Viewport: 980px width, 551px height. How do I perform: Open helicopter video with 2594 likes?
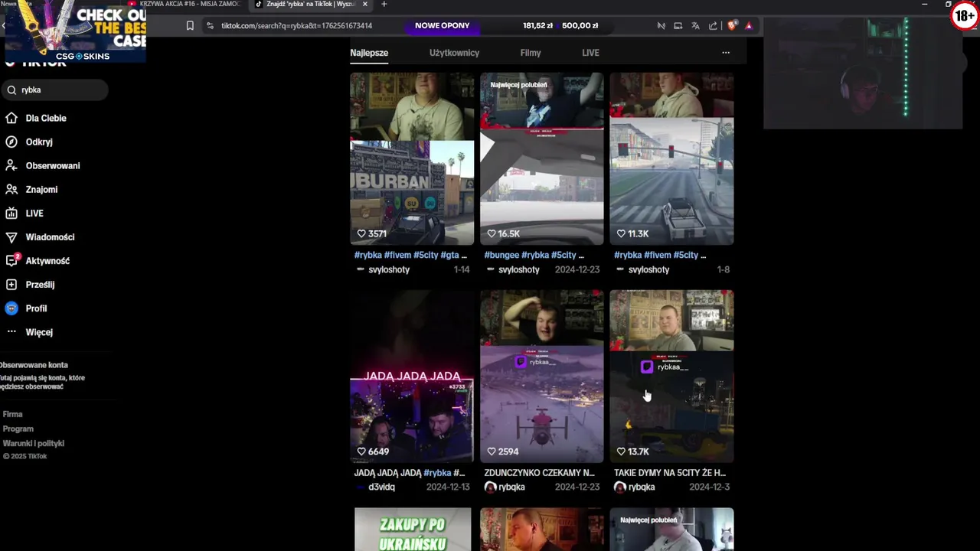point(541,376)
